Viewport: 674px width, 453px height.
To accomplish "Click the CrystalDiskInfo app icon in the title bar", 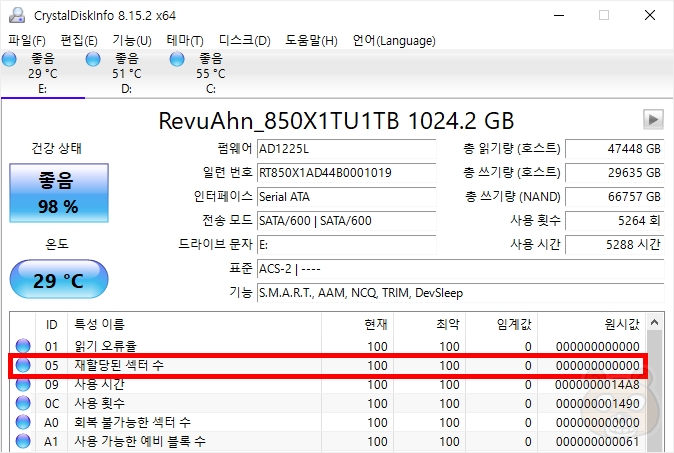I will 17,15.
